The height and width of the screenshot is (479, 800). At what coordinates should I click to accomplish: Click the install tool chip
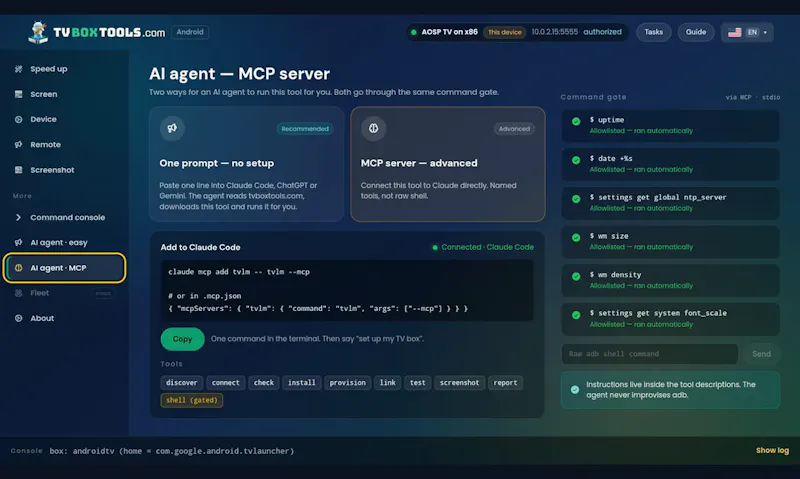tap(302, 383)
